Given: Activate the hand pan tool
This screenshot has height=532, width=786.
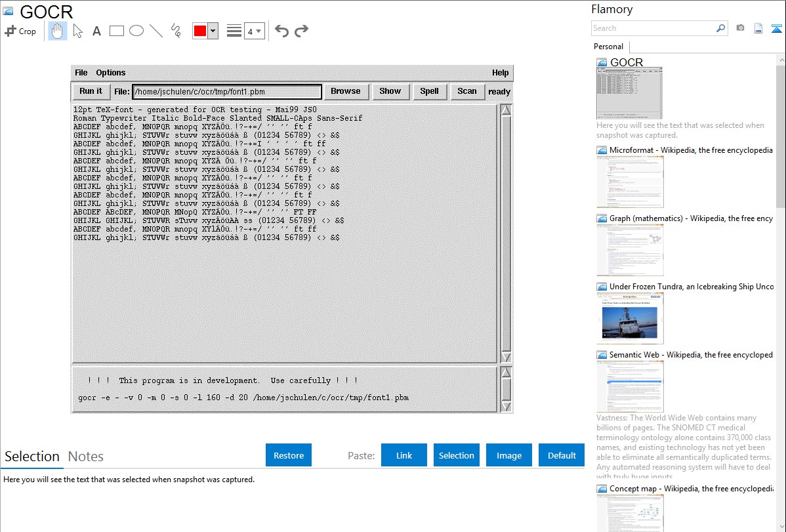Looking at the screenshot, I should pos(58,31).
